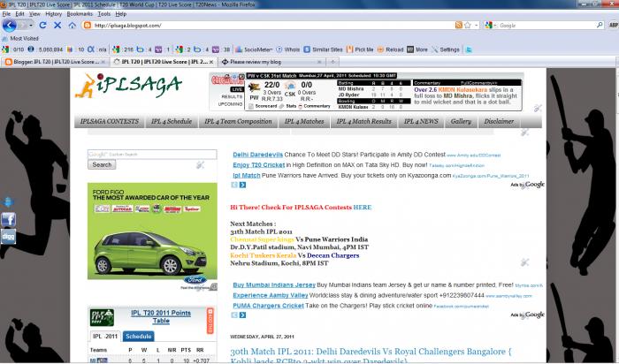Click the wrench edit icon beside Search button
619x364 pixels.
point(201,165)
